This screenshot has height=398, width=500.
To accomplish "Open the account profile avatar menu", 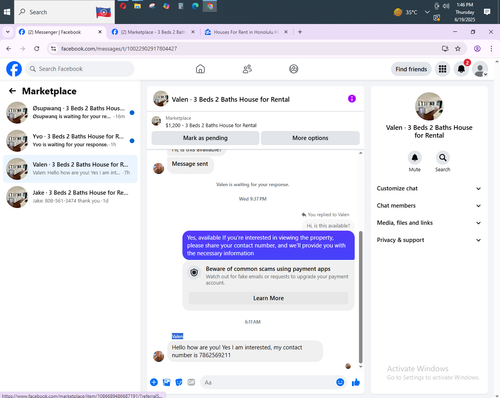I will pos(480,69).
